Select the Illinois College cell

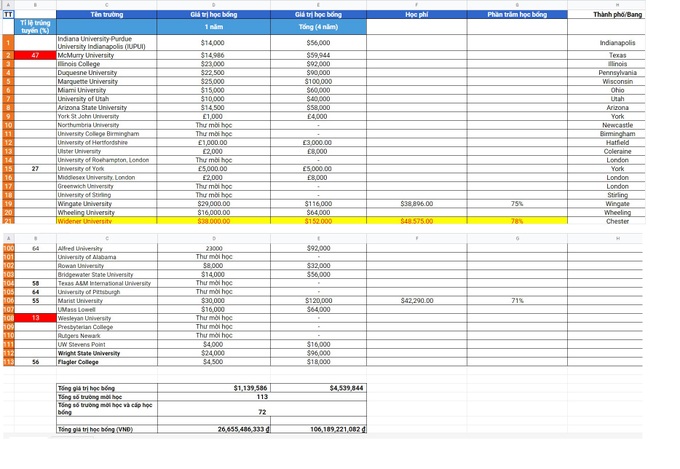pos(107,64)
